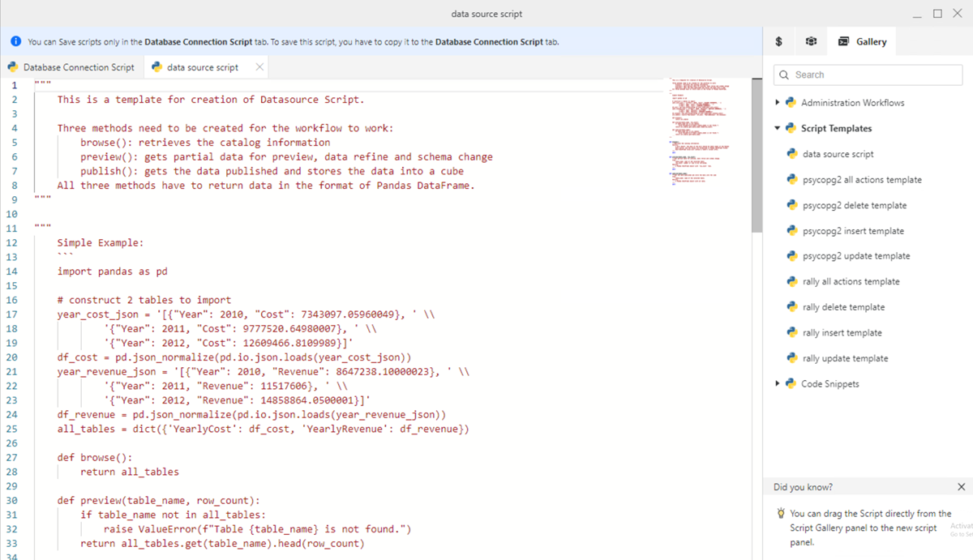This screenshot has width=973, height=560.
Task: Click the Python icon on Database Connection Script tab
Action: pyautogui.click(x=13, y=67)
